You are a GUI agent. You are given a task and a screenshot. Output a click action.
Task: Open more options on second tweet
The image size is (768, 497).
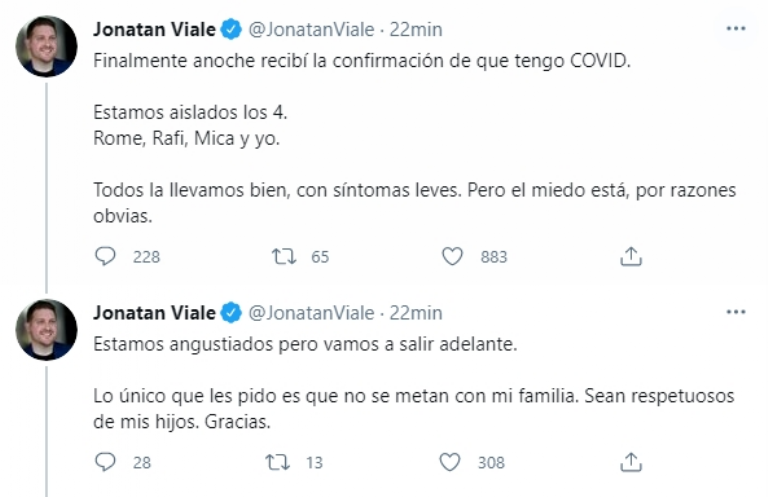[735, 312]
